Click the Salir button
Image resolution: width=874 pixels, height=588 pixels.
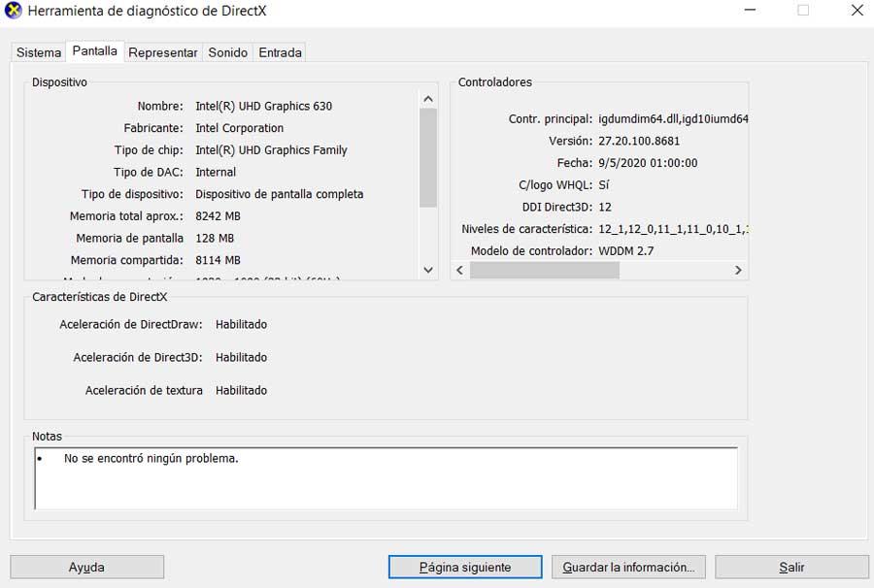[791, 567]
